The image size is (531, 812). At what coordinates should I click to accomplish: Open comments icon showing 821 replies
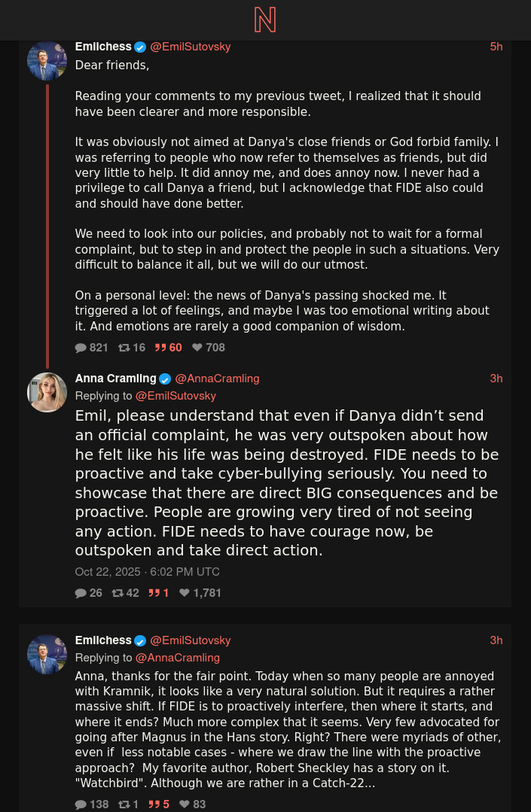click(x=81, y=348)
